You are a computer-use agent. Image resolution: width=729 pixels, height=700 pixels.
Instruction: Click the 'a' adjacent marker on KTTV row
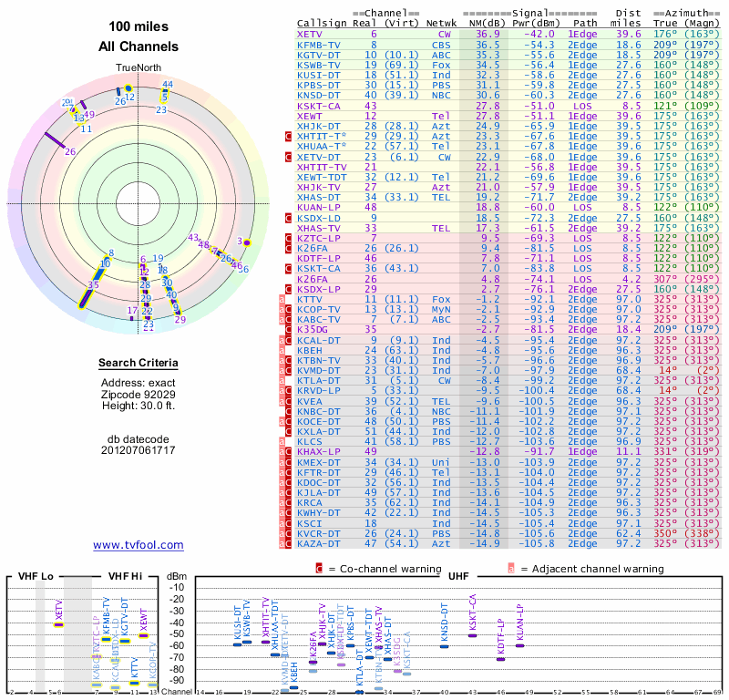282,300
